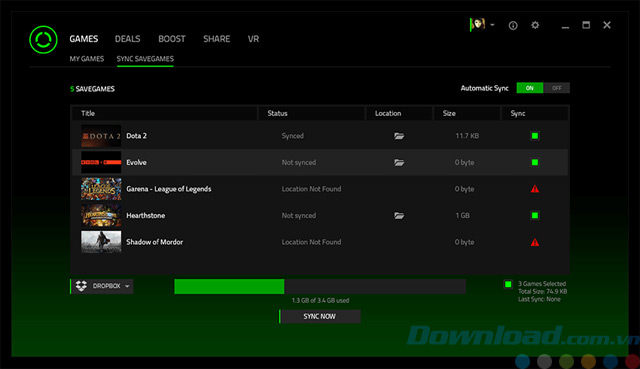Screen dimensions: 640x369
Task: Click the Dota 2 game thumbnail
Action: coord(101,136)
